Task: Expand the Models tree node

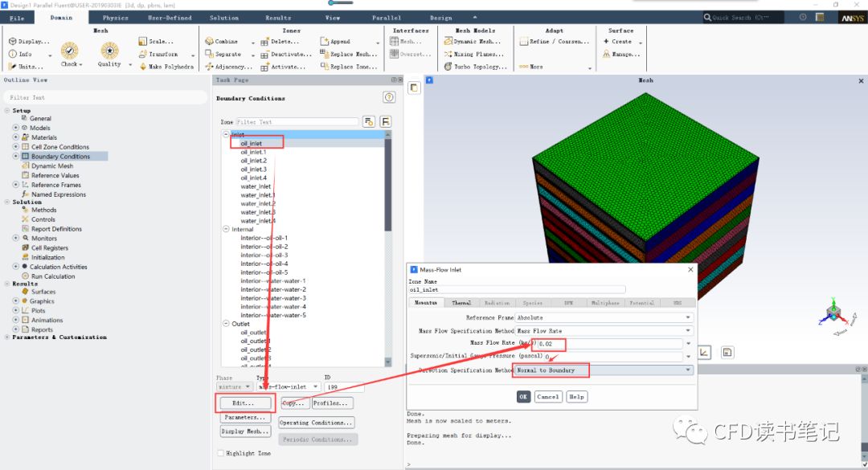Action: 15,128
